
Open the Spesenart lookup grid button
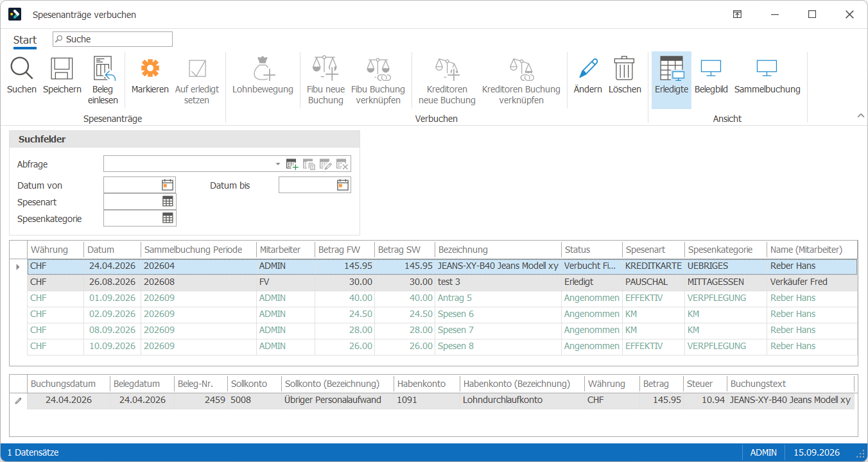tap(168, 201)
